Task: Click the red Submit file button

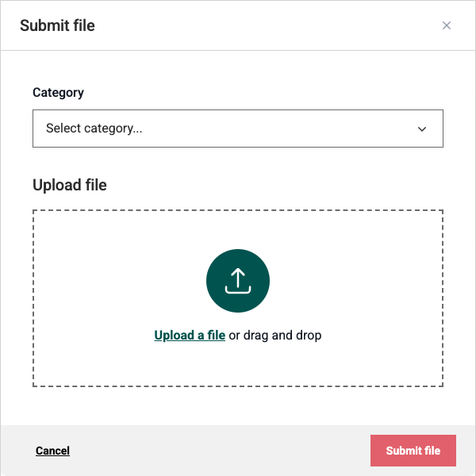Action: [413, 451]
